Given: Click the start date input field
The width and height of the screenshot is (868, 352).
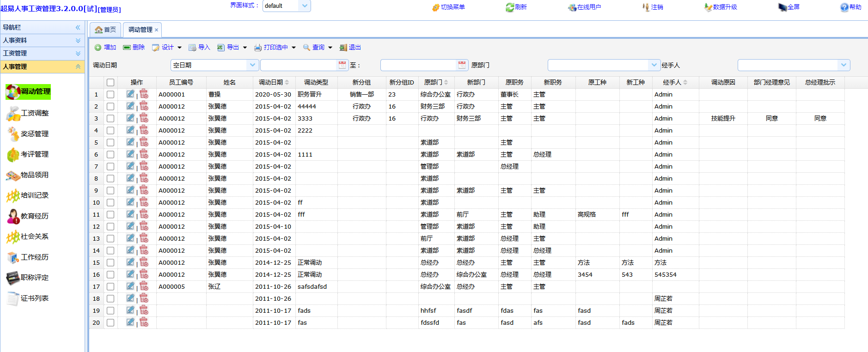Looking at the screenshot, I should pyautogui.click(x=299, y=65).
